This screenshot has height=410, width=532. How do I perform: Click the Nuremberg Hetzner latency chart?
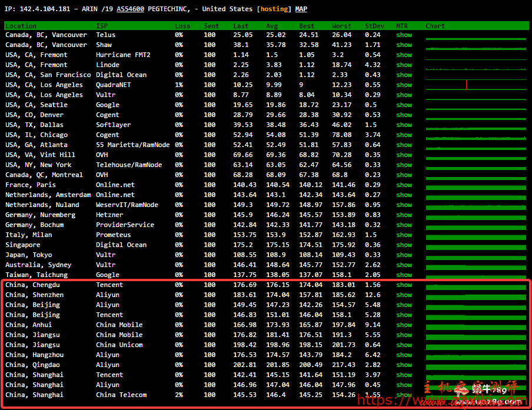pos(476,215)
